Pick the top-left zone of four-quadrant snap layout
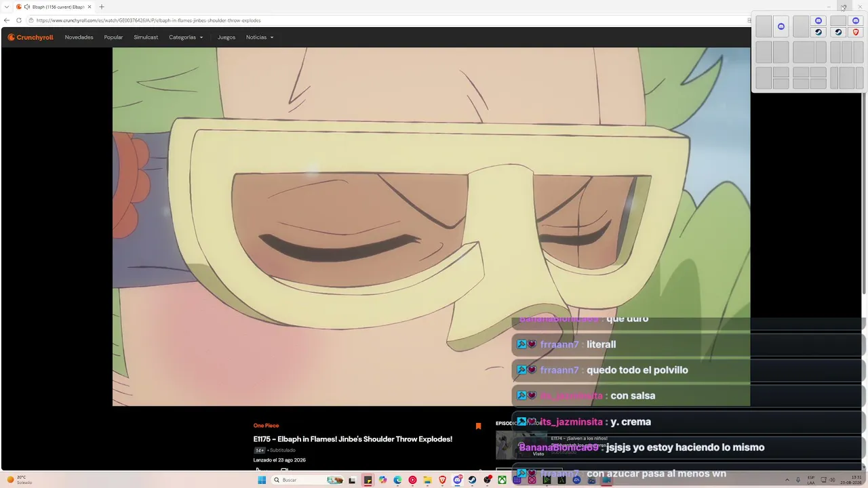868x488 pixels. [800, 73]
